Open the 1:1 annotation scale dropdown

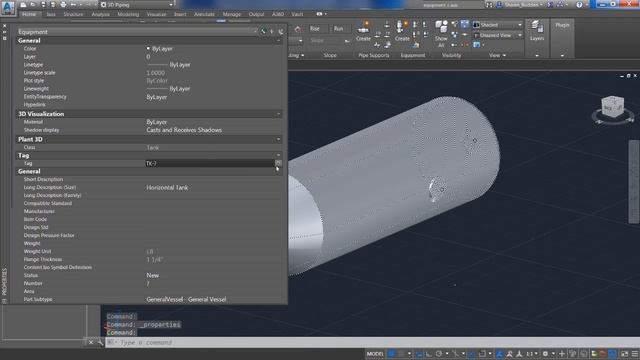[531, 354]
